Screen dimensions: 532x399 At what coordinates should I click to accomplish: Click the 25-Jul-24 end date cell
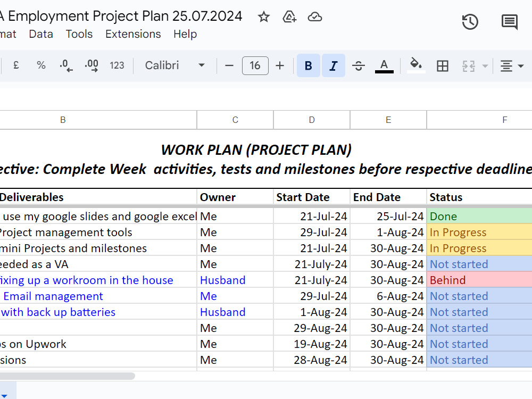tap(388, 216)
